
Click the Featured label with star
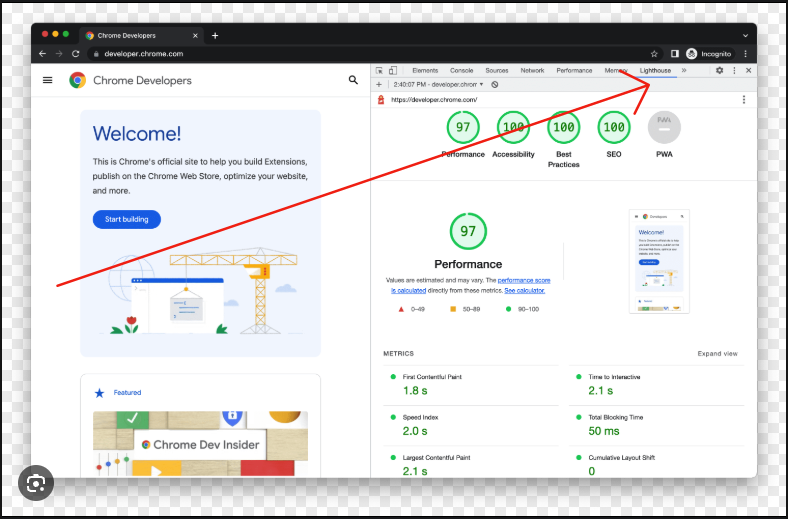pyautogui.click(x=118, y=393)
